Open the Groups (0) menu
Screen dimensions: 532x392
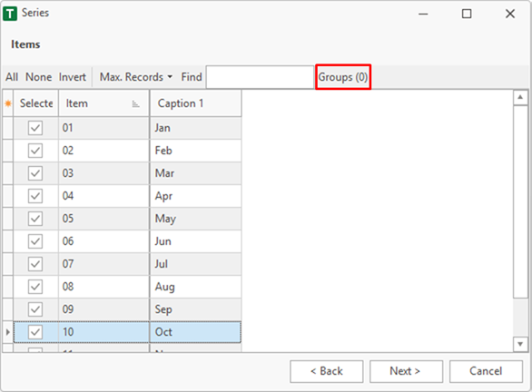click(x=343, y=77)
